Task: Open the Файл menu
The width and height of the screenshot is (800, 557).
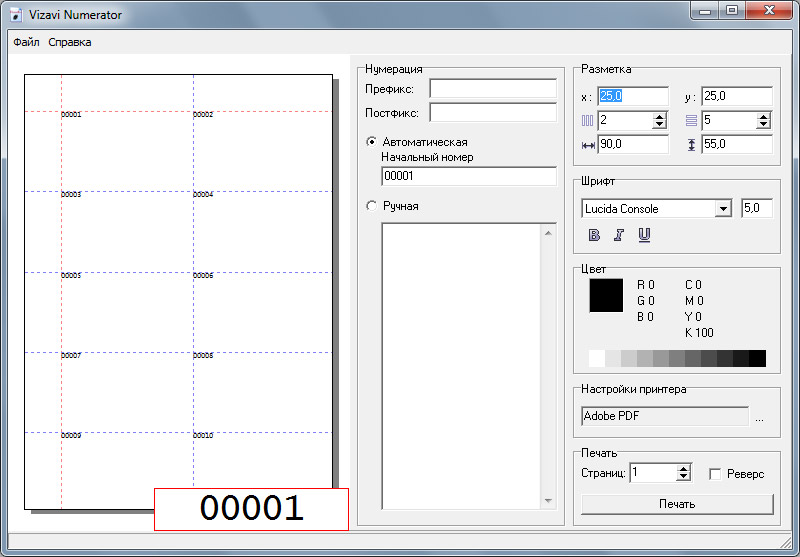Action: tap(26, 42)
